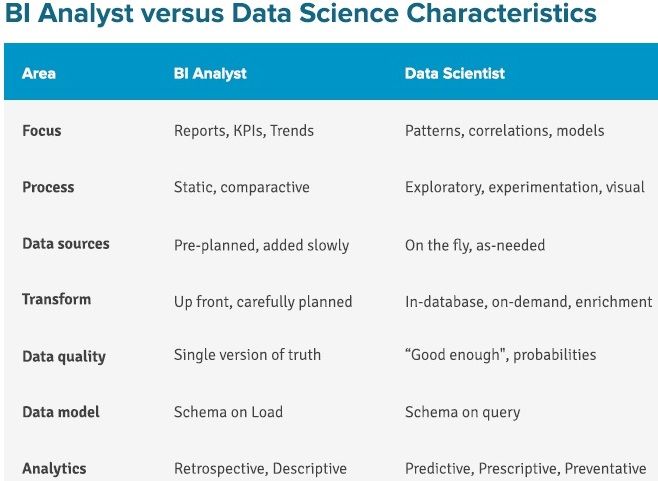Viewport: 658px width, 481px height.
Task: Select the 'Transform' row label
Action: pos(56,299)
